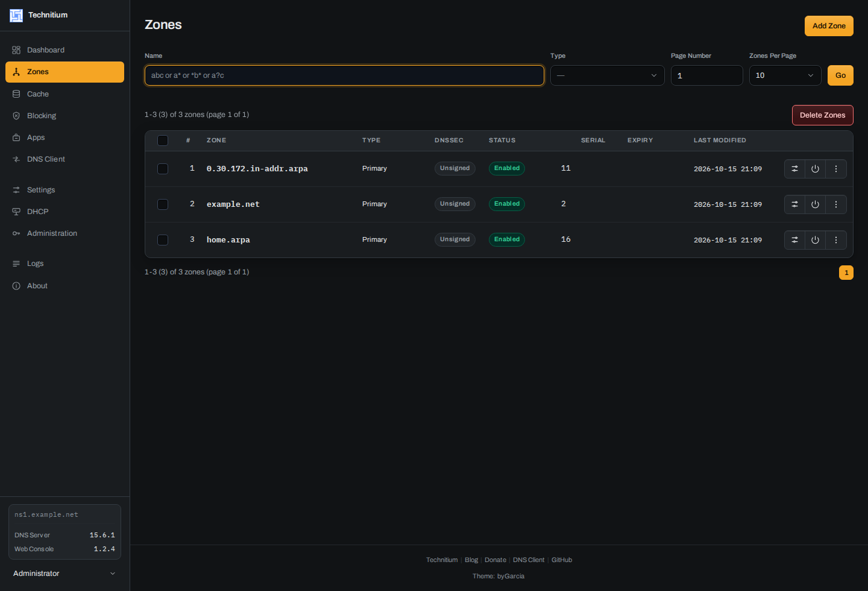
Task: Click the home.arpa zone name
Action: [228, 240]
